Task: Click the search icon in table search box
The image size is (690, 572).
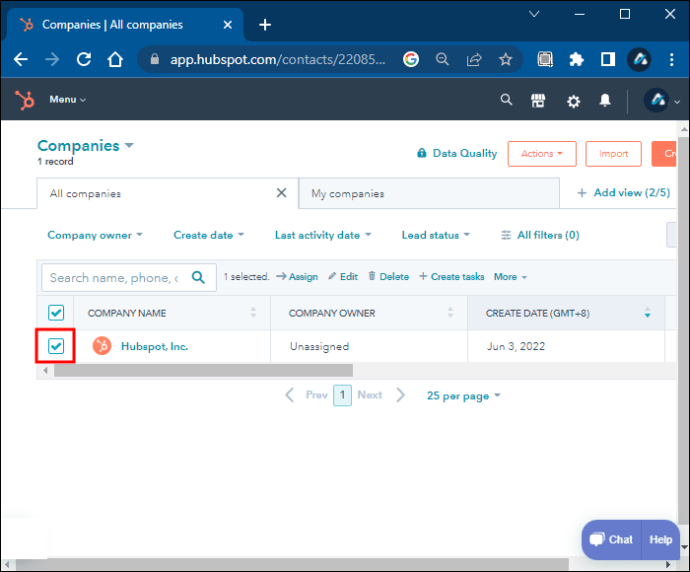Action: 198,277
